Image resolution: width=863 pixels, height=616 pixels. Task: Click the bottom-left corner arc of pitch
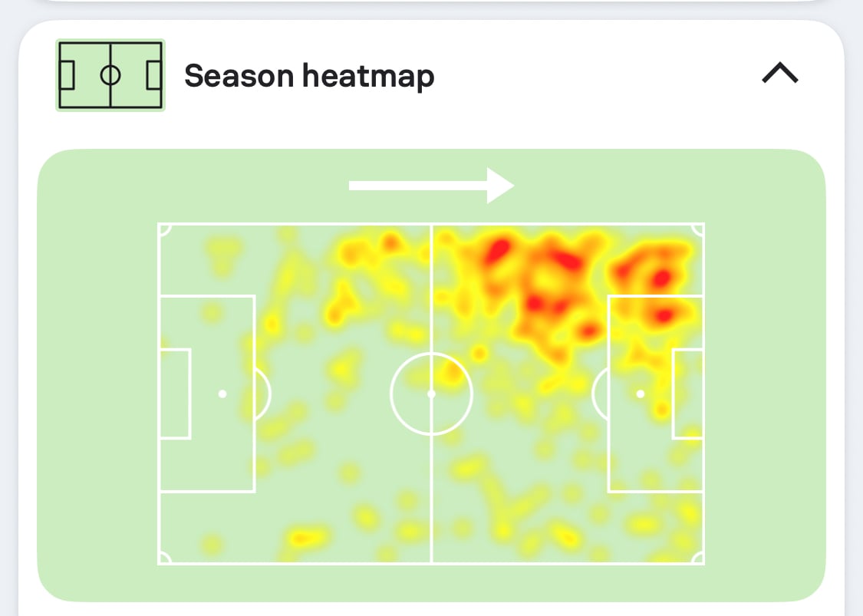click(x=165, y=558)
